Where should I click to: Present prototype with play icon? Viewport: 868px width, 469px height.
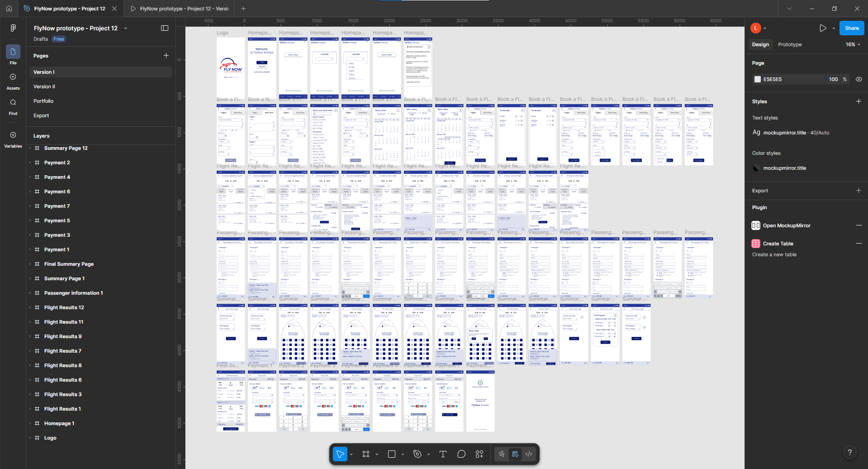tap(823, 28)
